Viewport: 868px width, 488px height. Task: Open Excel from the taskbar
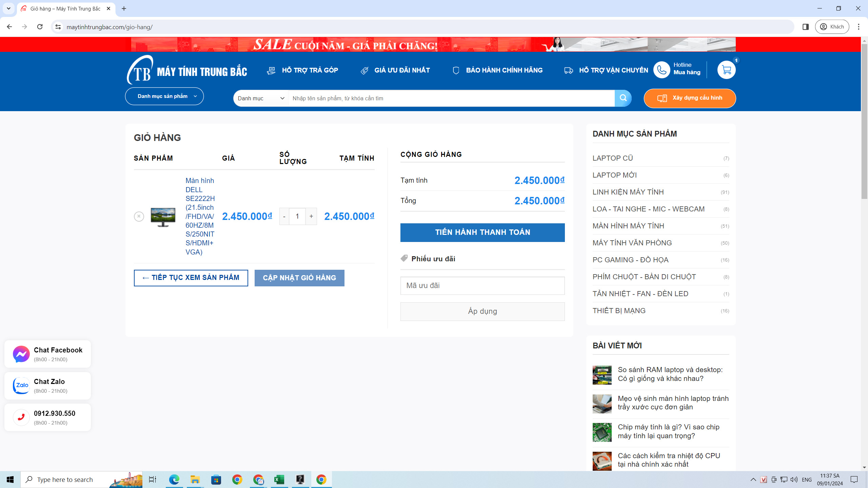click(279, 480)
